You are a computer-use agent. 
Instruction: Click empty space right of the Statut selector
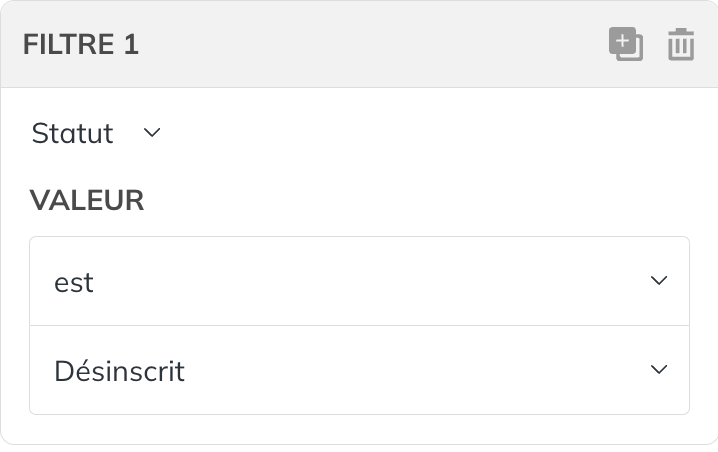[x=426, y=133]
